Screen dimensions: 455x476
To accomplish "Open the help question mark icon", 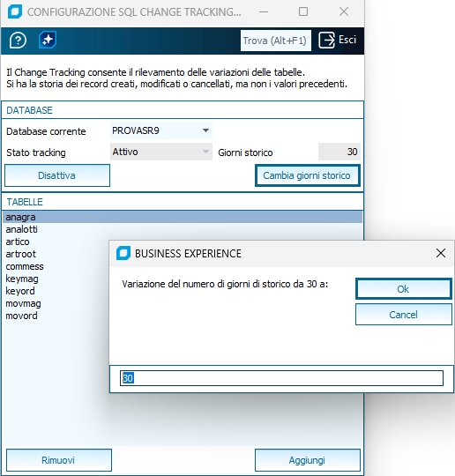I will point(18,40).
